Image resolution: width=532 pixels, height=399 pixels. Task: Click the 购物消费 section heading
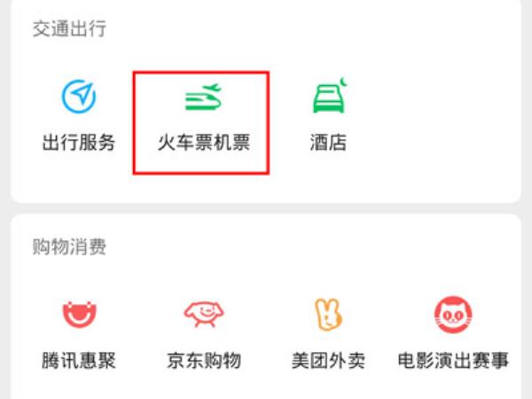pyautogui.click(x=69, y=246)
